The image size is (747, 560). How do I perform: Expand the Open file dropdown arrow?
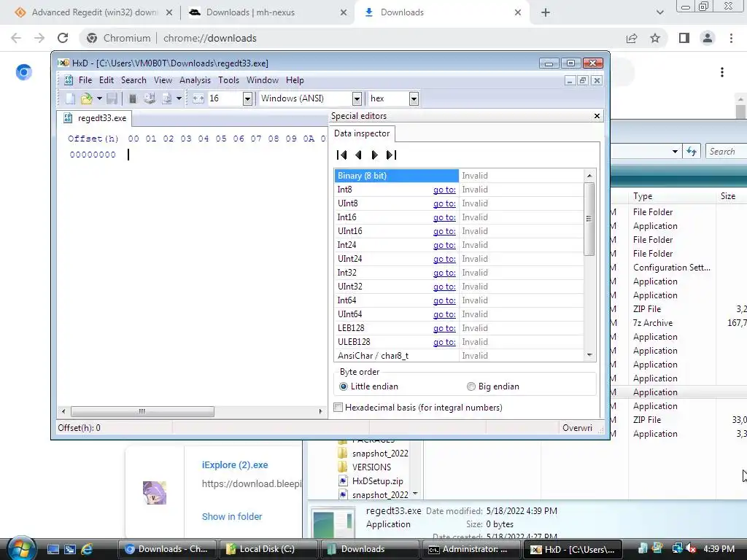(99, 98)
